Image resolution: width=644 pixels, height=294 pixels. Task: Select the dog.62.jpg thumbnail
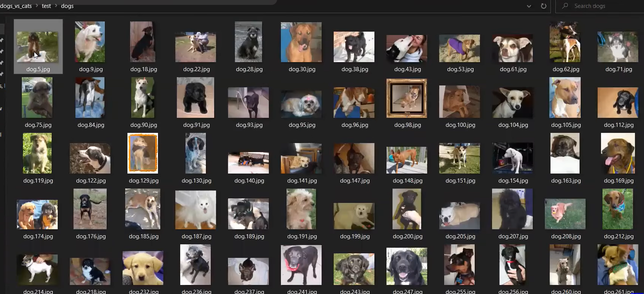(565, 42)
